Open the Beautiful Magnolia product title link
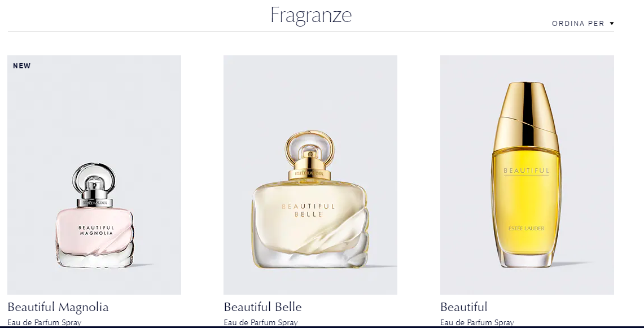 pos(58,307)
